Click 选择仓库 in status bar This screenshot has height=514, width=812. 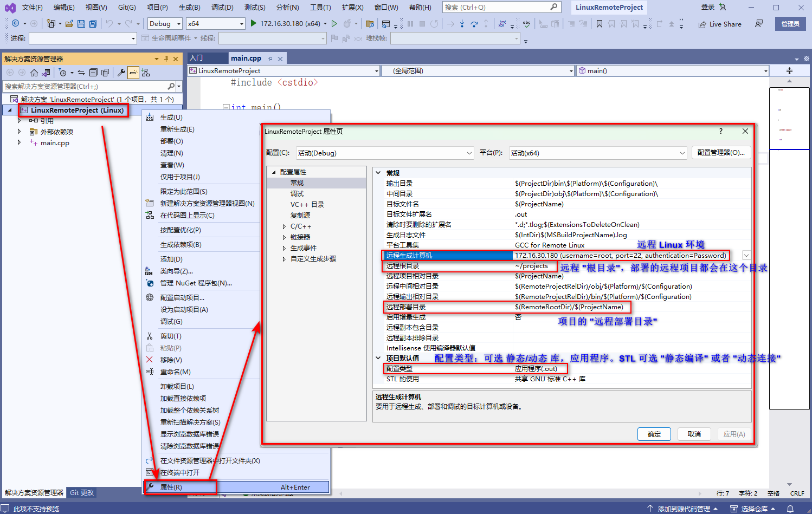coord(753,509)
